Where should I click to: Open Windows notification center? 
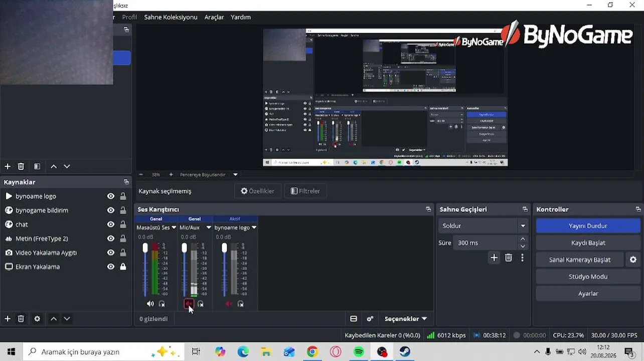click(629, 352)
